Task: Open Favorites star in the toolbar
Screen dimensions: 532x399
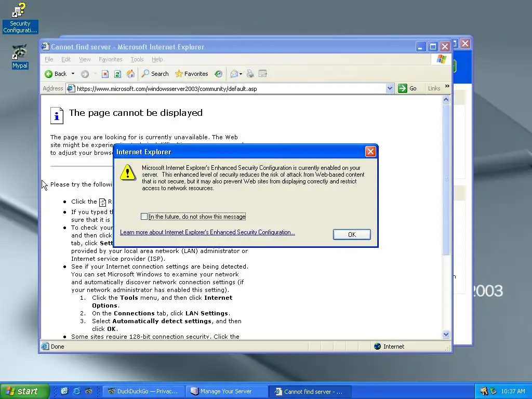Action: pyautogui.click(x=191, y=74)
